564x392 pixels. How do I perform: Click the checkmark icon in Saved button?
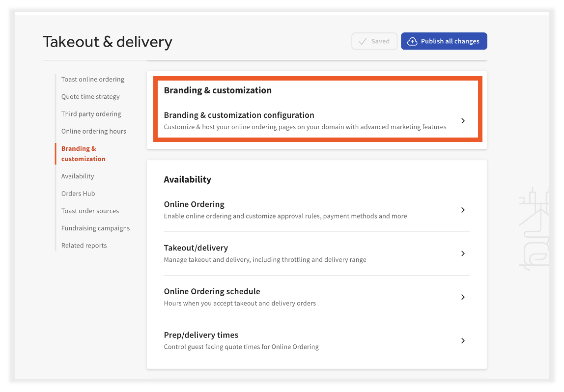363,41
